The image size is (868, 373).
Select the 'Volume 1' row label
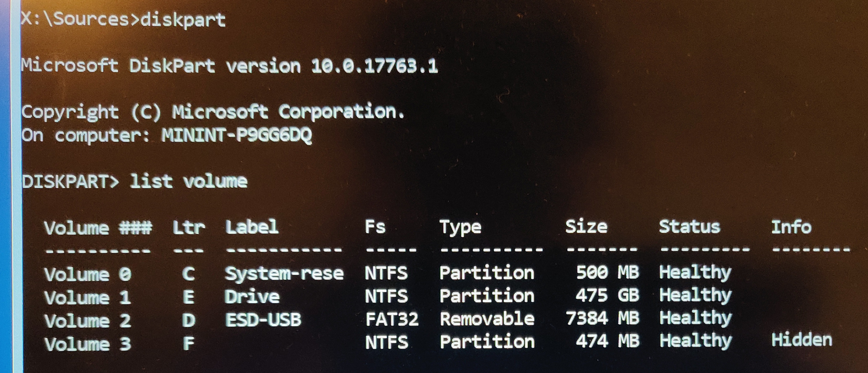click(x=88, y=297)
